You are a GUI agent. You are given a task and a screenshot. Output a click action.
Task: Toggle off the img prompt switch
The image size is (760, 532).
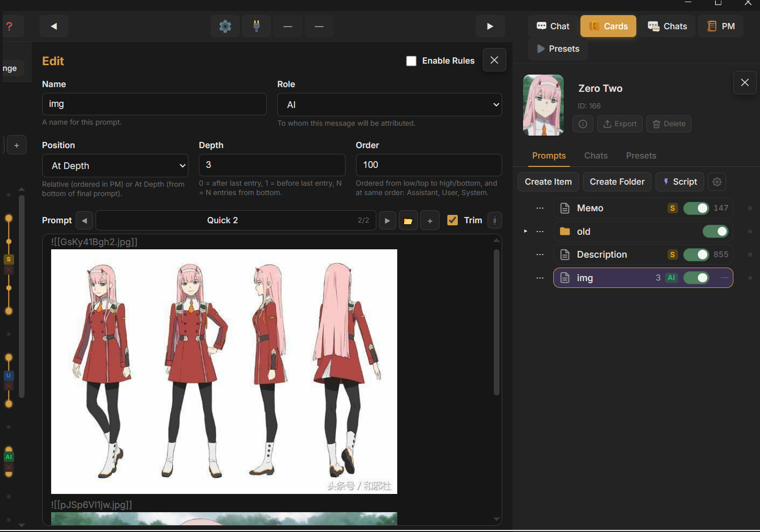(x=696, y=278)
